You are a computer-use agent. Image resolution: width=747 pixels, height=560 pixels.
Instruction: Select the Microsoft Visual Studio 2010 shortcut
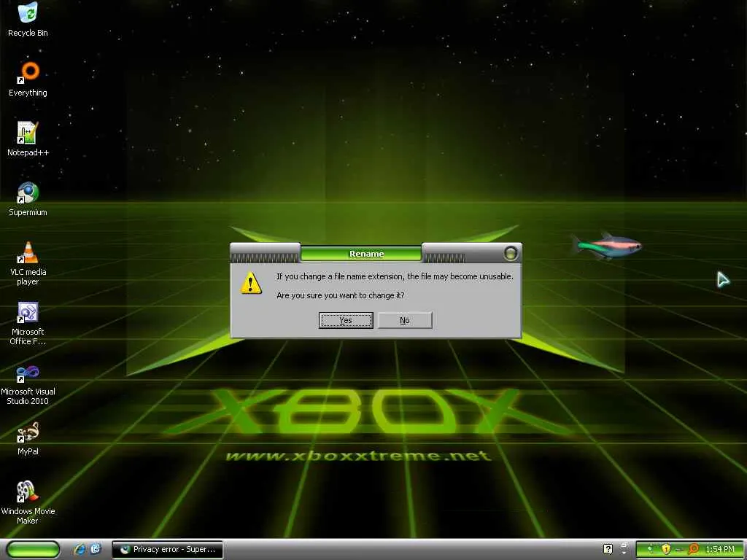[x=28, y=384]
